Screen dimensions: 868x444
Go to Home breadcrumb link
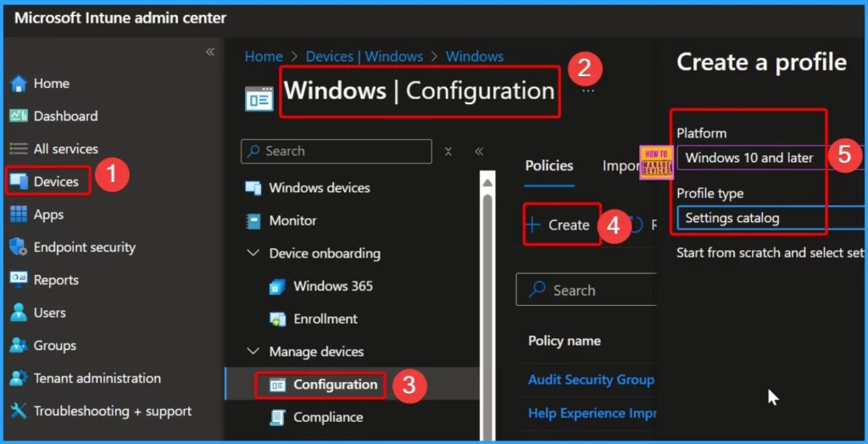[x=264, y=57]
